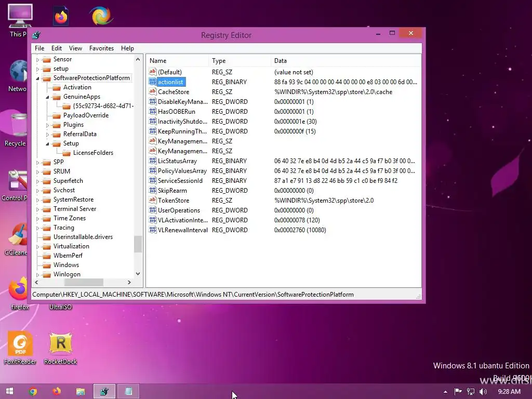Click the Windows Start button
Viewport: 532px width, 399px height.
point(9,391)
